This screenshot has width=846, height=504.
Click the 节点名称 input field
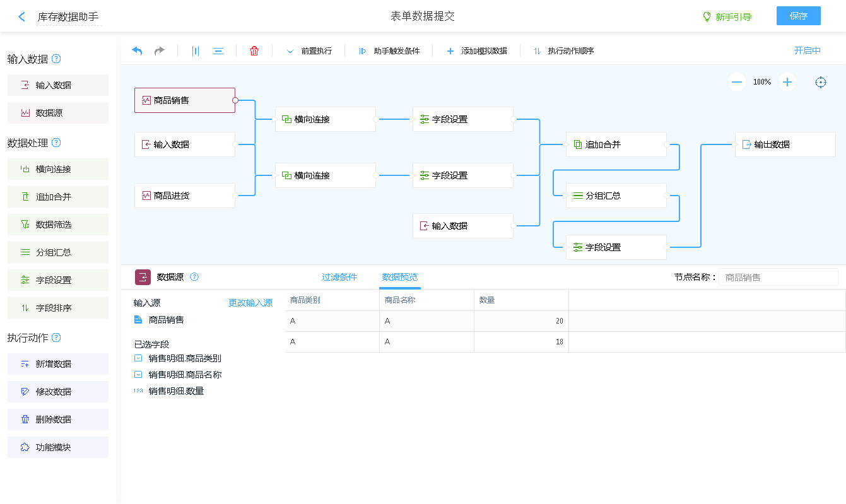pyautogui.click(x=778, y=277)
